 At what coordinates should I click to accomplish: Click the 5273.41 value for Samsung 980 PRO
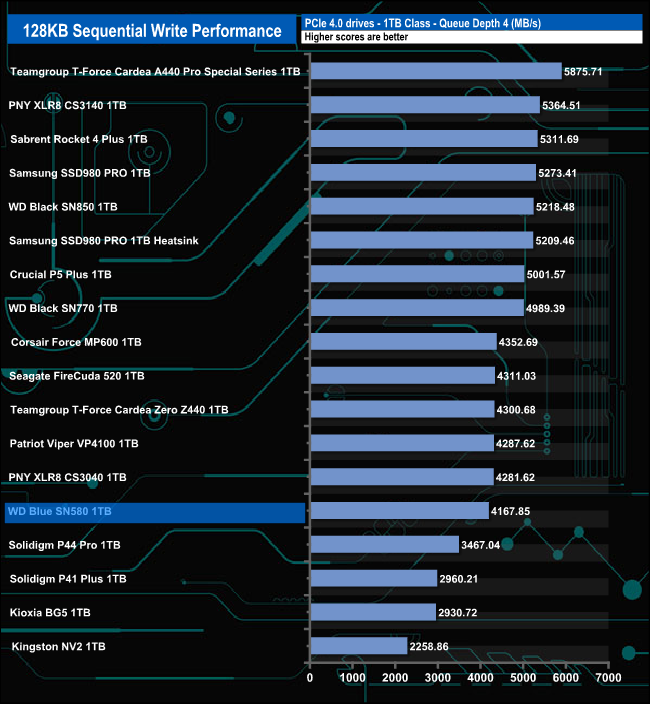point(557,173)
